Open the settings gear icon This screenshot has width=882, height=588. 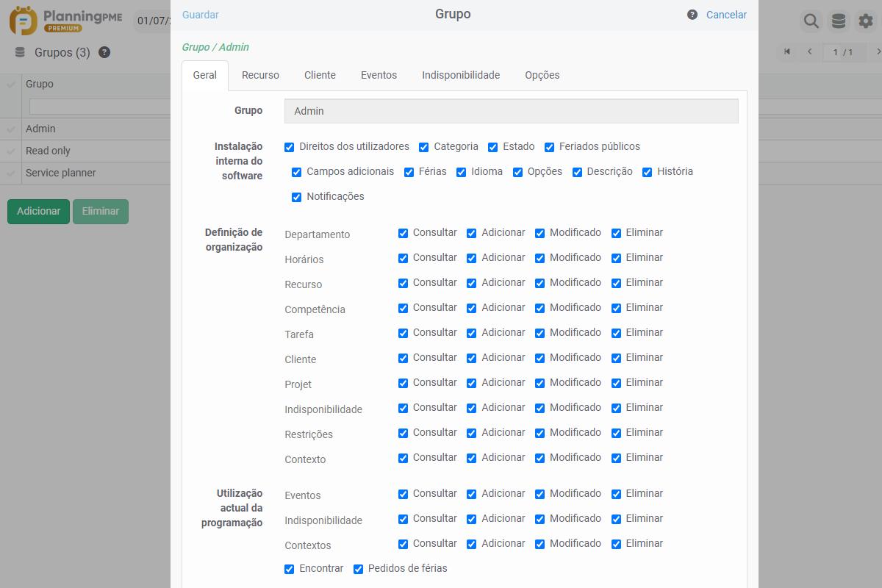tap(867, 21)
